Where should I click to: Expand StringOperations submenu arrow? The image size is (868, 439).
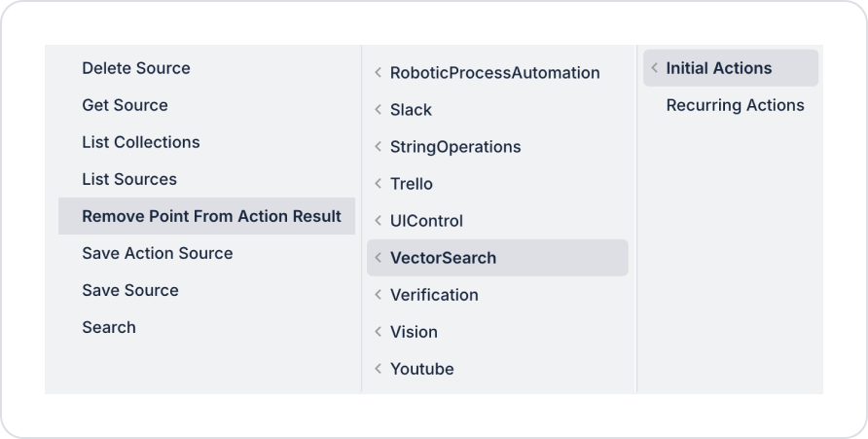click(x=378, y=147)
